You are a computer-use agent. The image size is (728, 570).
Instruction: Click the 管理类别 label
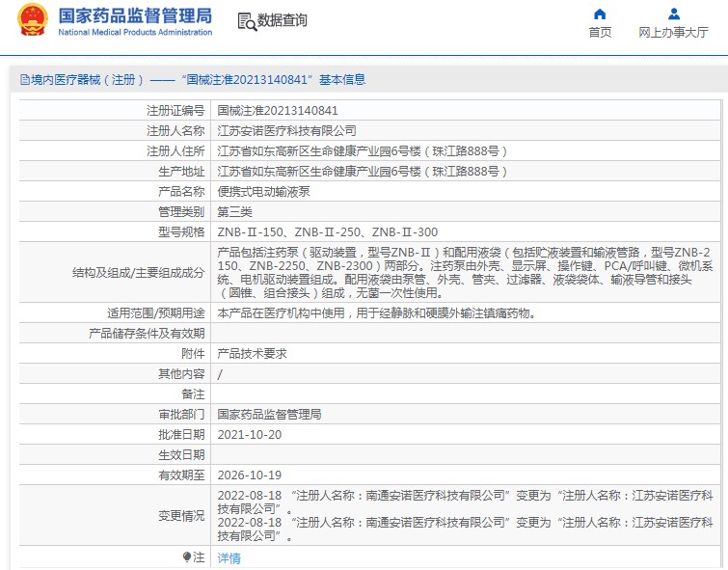click(x=181, y=212)
